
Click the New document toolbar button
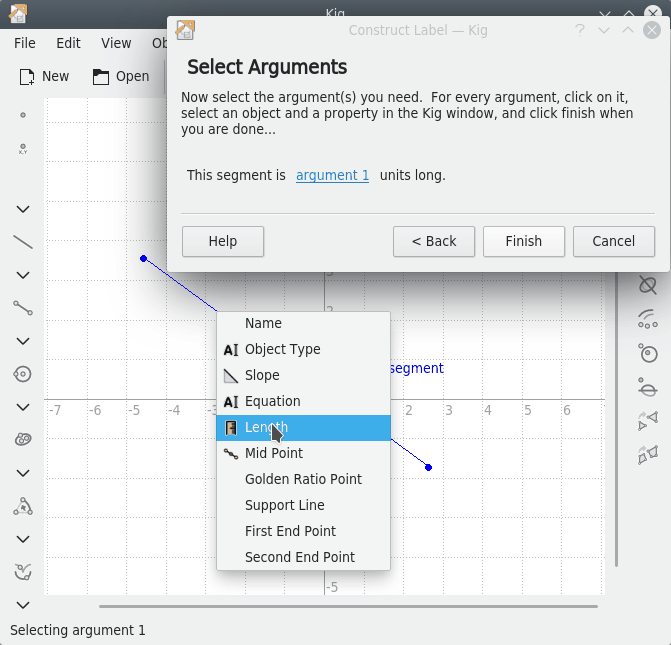44,76
